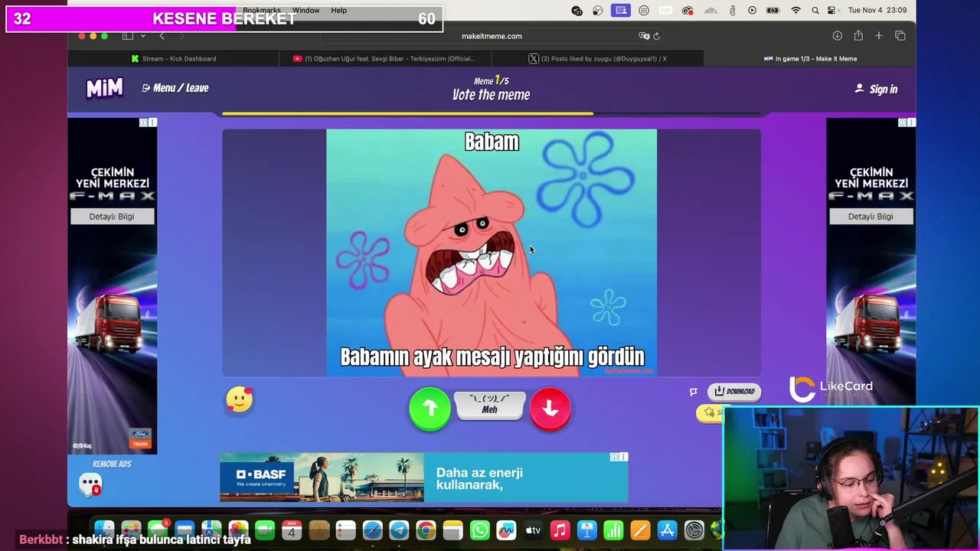The width and height of the screenshot is (980, 551).
Task: Click the yellow vote timer progress bar
Action: tap(407, 113)
